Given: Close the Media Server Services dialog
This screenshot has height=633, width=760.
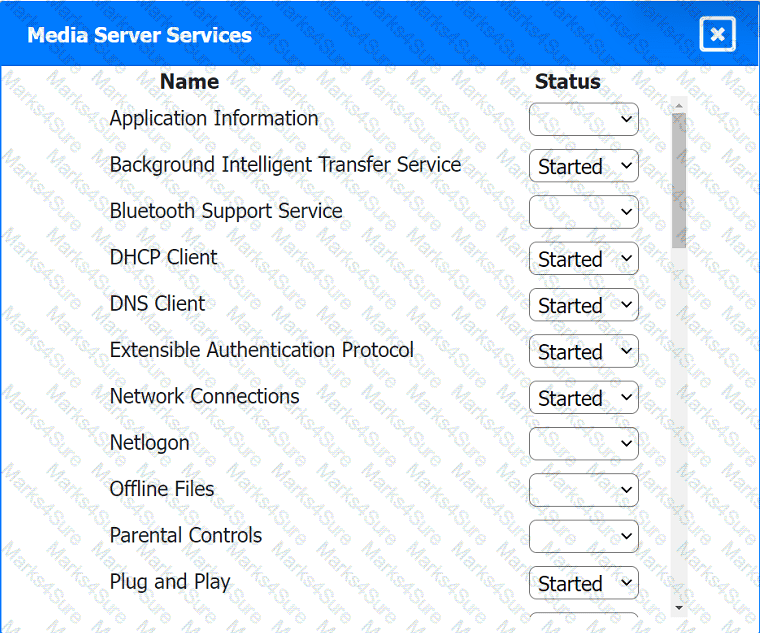Looking at the screenshot, I should 717,35.
